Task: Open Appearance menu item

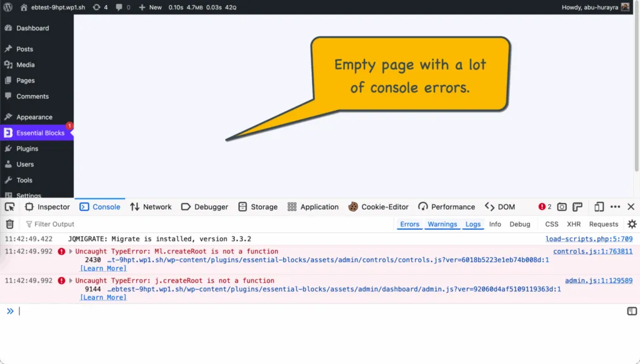Action: coord(34,117)
